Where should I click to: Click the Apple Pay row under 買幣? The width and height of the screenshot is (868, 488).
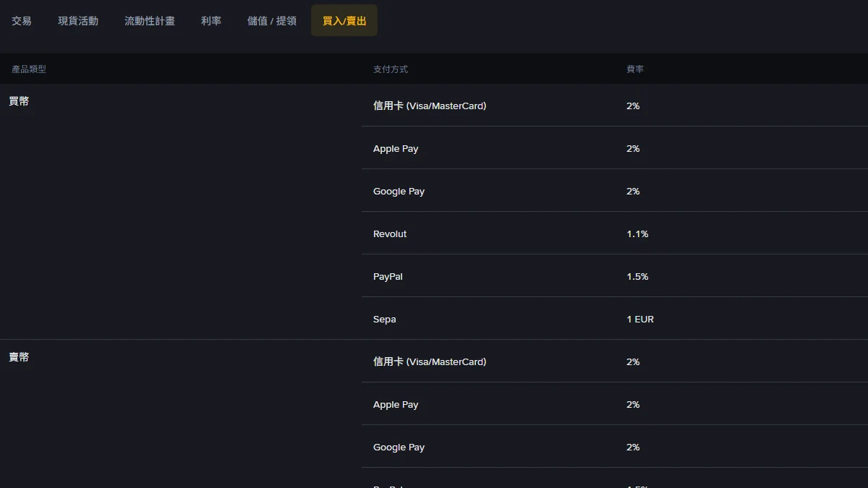click(x=615, y=148)
